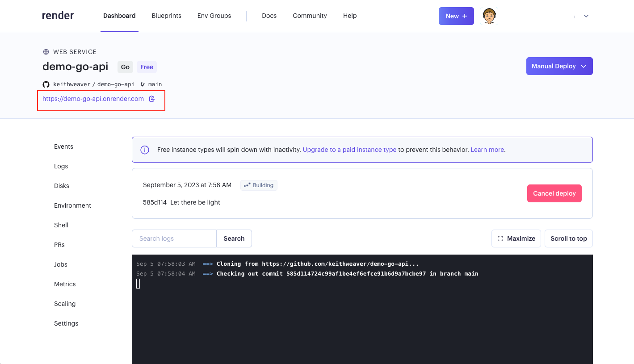Click Upgrade to a paid instance type
Image resolution: width=634 pixels, height=364 pixels.
[x=349, y=150]
